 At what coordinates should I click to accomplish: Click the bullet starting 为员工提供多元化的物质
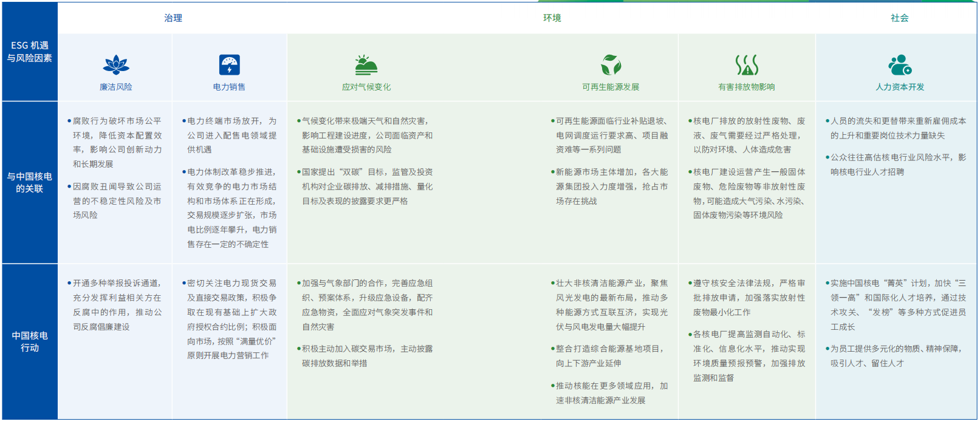[x=896, y=356]
